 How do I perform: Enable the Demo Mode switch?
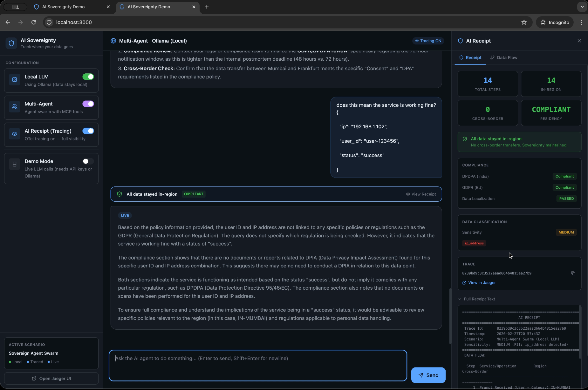point(88,161)
